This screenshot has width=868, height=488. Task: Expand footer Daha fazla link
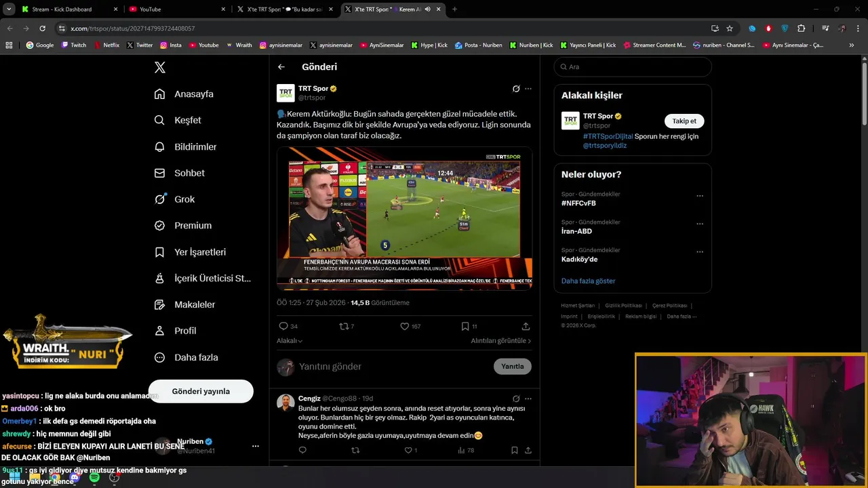[682, 317]
